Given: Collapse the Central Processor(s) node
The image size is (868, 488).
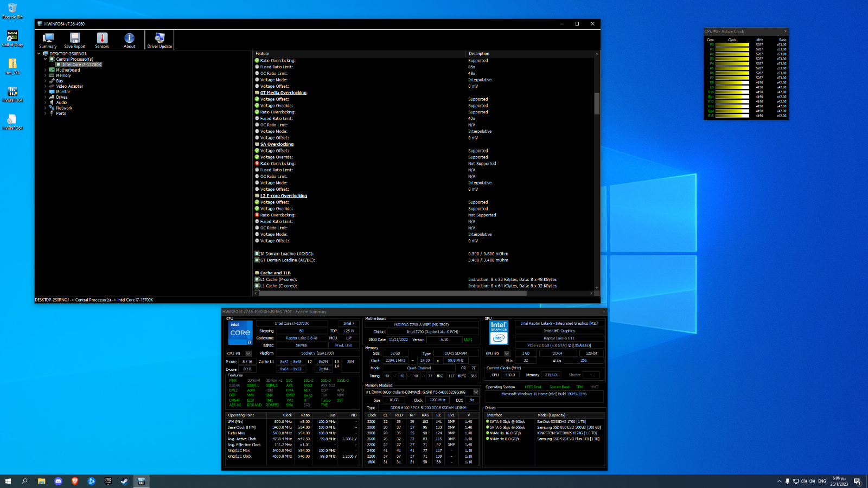Looking at the screenshot, I should tap(46, 59).
